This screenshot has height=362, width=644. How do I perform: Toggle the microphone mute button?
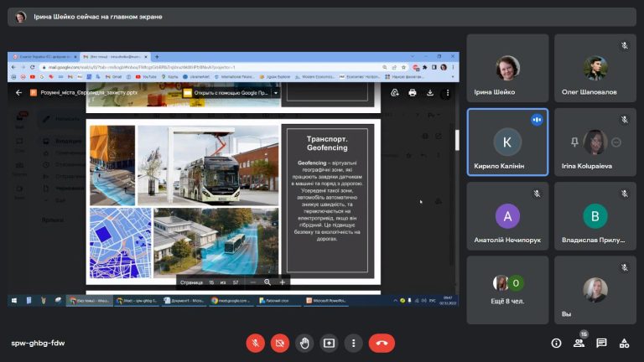(255, 343)
